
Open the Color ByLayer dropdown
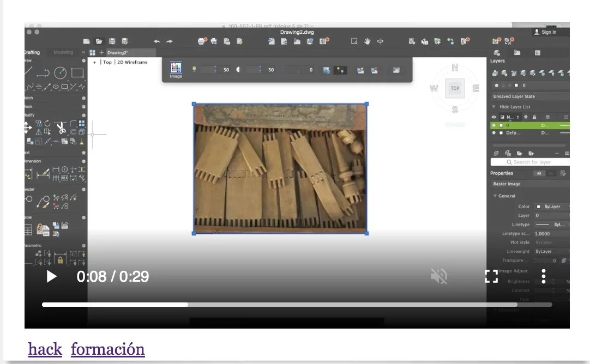click(x=552, y=207)
